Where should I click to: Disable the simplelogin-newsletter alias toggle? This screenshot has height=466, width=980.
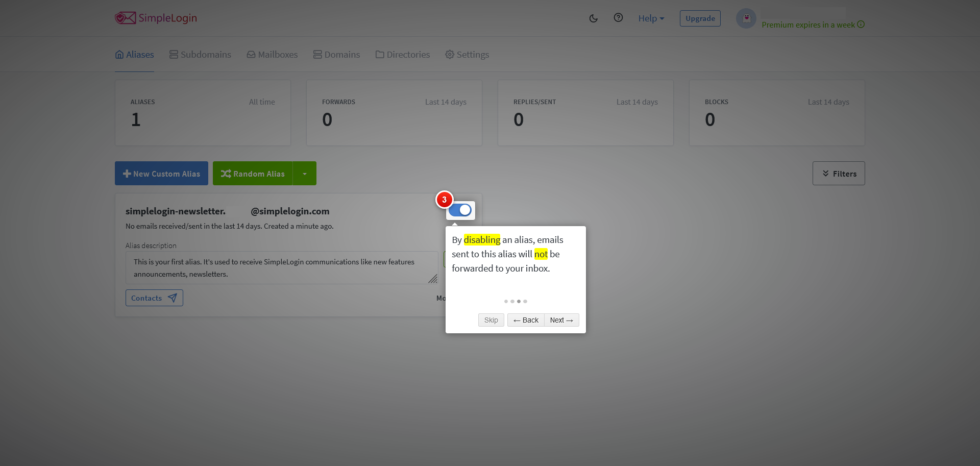click(x=460, y=210)
